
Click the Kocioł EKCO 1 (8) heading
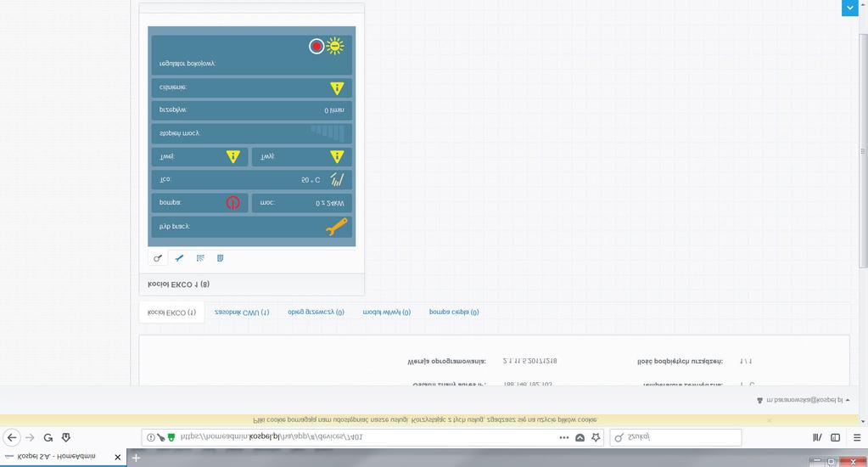(x=178, y=284)
